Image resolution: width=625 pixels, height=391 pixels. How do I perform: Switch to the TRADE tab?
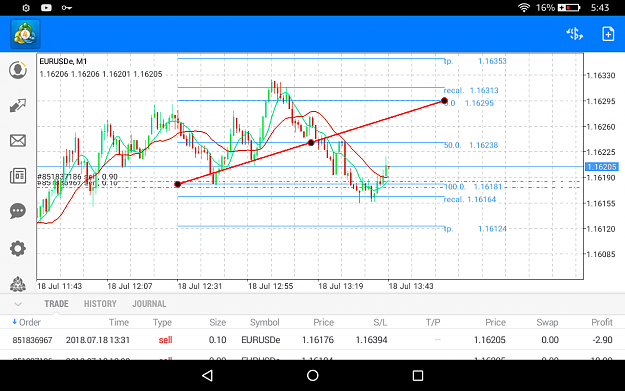point(56,304)
